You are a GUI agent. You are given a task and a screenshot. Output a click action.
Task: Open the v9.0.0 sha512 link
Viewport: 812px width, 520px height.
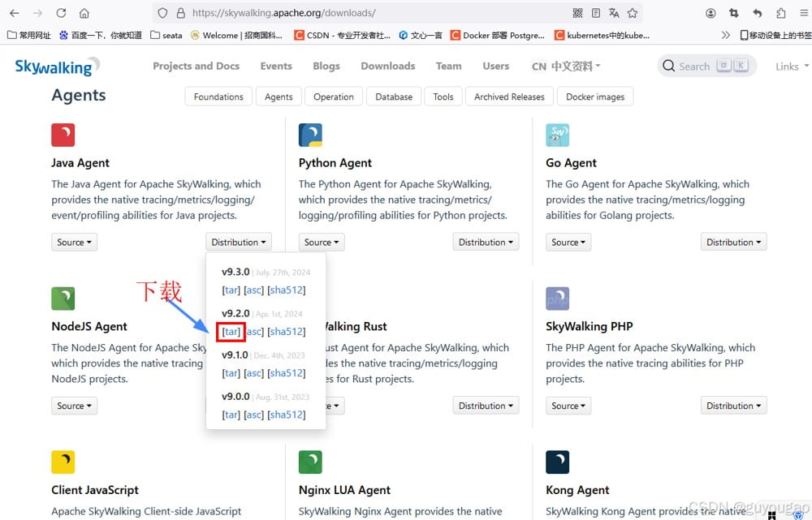tap(287, 415)
